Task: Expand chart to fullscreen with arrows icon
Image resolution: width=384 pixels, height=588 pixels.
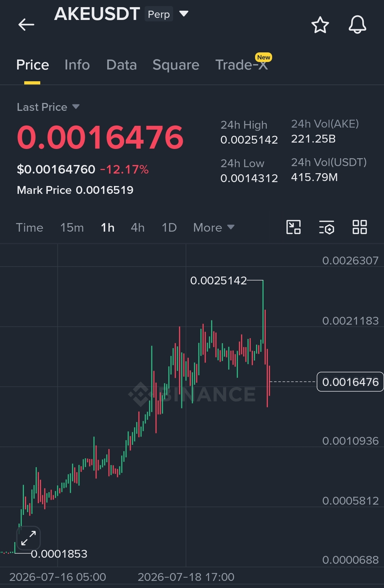Action: pos(28,538)
